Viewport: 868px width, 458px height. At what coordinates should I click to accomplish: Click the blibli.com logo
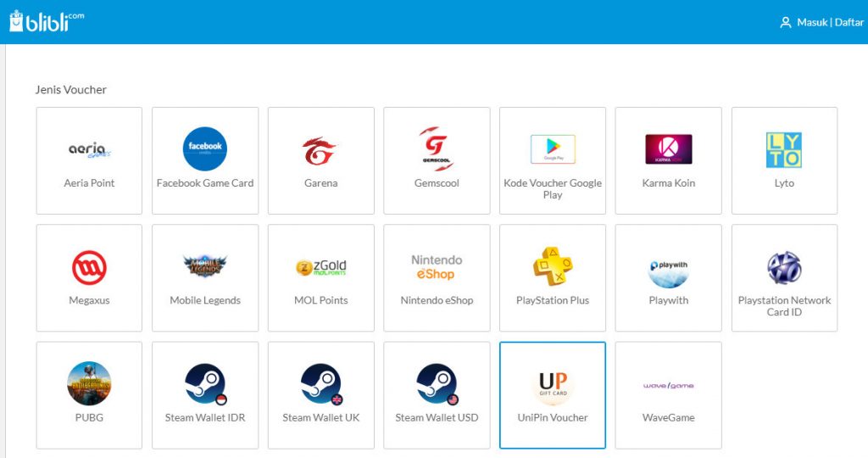47,21
